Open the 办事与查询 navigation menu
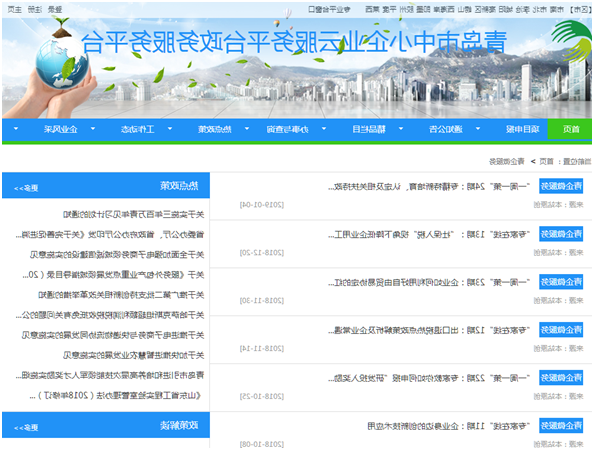The image size is (594, 450). (x=287, y=129)
